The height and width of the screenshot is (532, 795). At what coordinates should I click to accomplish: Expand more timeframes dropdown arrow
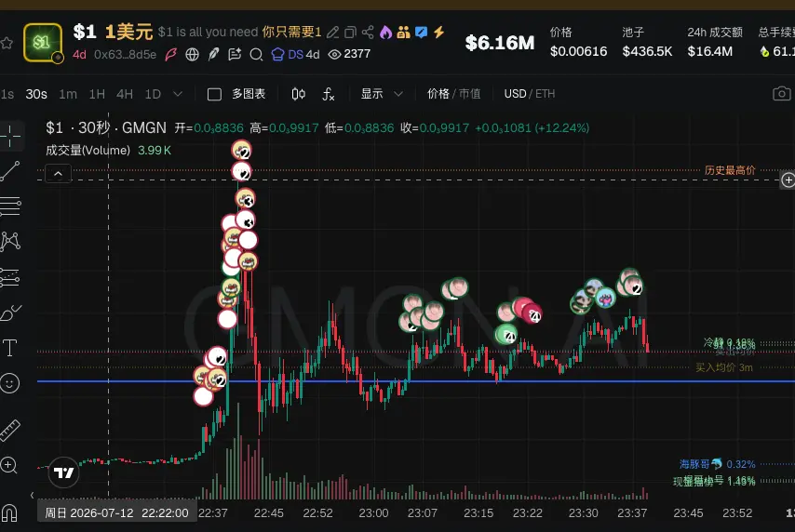[178, 94]
